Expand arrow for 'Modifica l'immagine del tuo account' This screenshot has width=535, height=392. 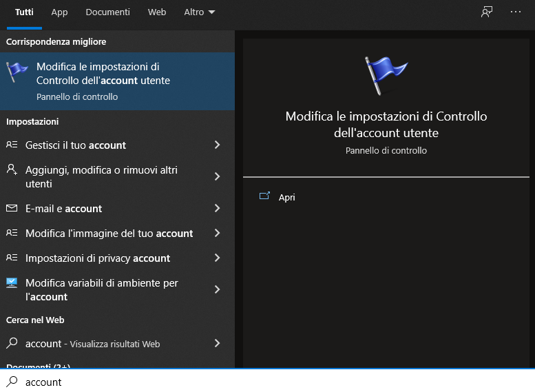(x=218, y=234)
